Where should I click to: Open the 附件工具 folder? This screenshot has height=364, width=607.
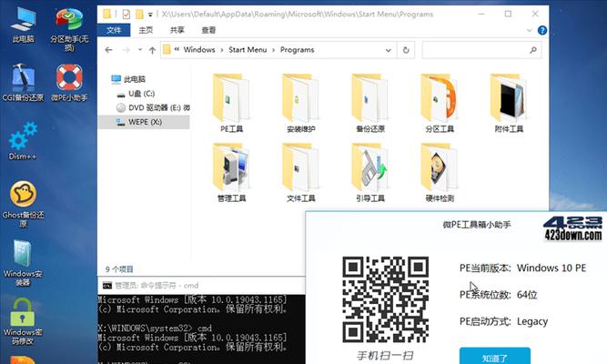click(x=509, y=104)
